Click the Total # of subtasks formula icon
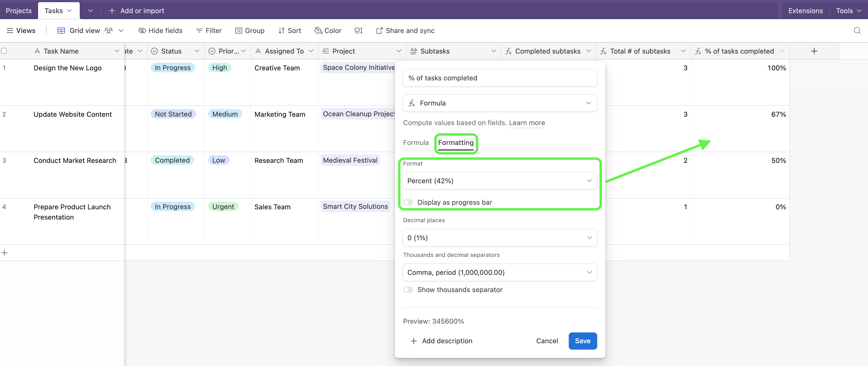This screenshot has height=366, width=868. coord(603,51)
